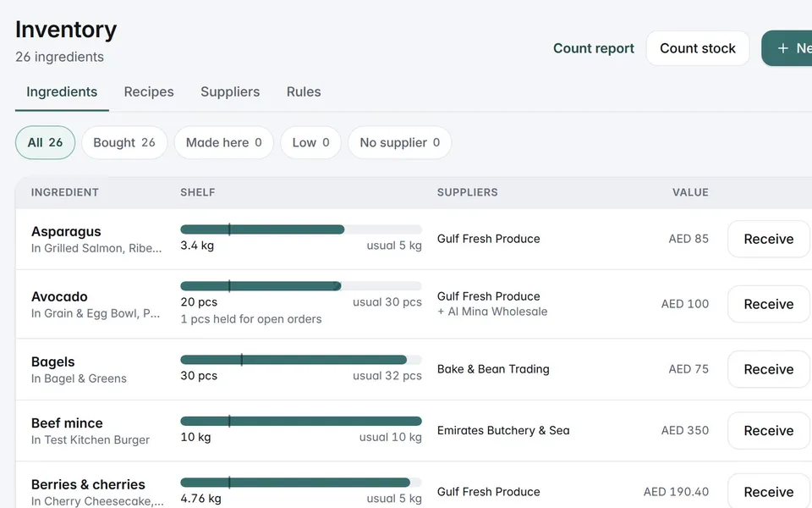Go to the Suppliers tab

coord(230,91)
